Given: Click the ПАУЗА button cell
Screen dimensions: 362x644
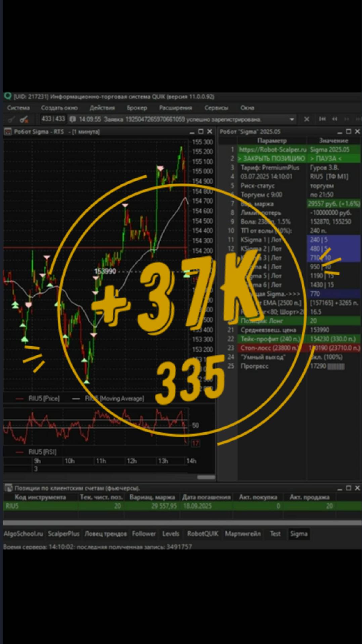Looking at the screenshot, I should click(334, 158).
